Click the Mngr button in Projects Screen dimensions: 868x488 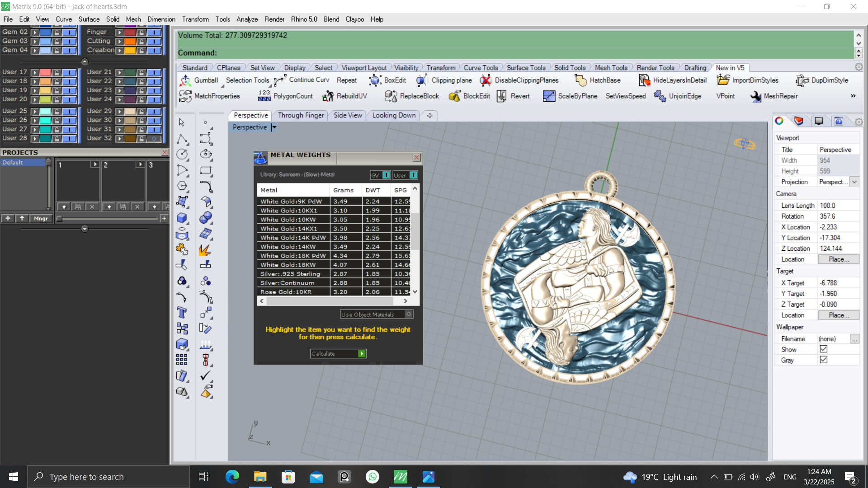(x=41, y=219)
